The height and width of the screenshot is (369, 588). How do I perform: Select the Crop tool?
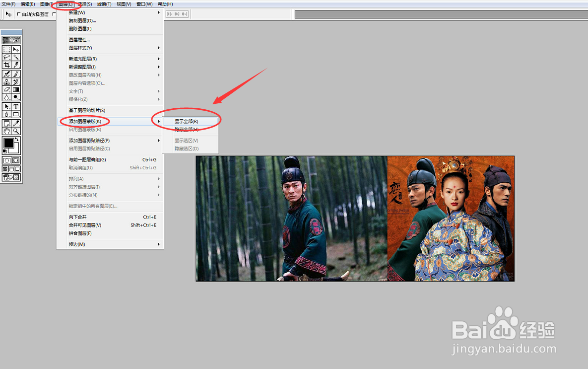7,65
